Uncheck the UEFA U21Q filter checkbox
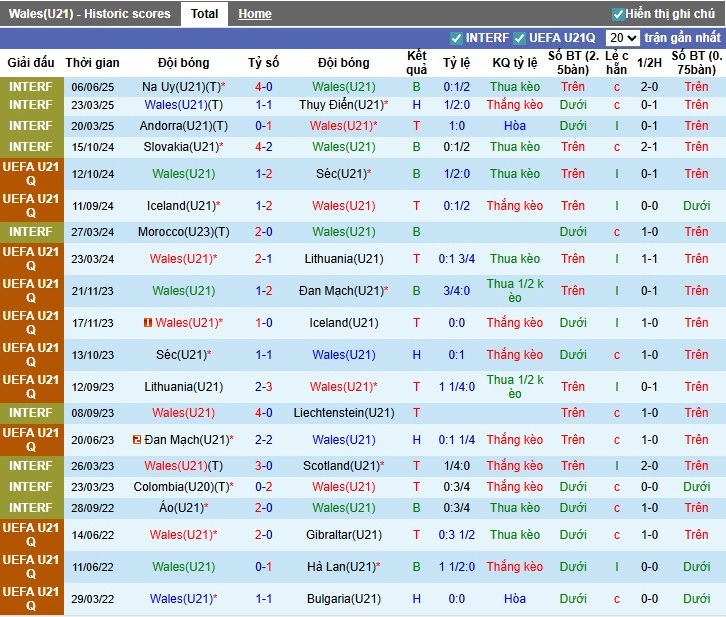Viewport: 726px width, 617px height. pyautogui.click(x=520, y=38)
